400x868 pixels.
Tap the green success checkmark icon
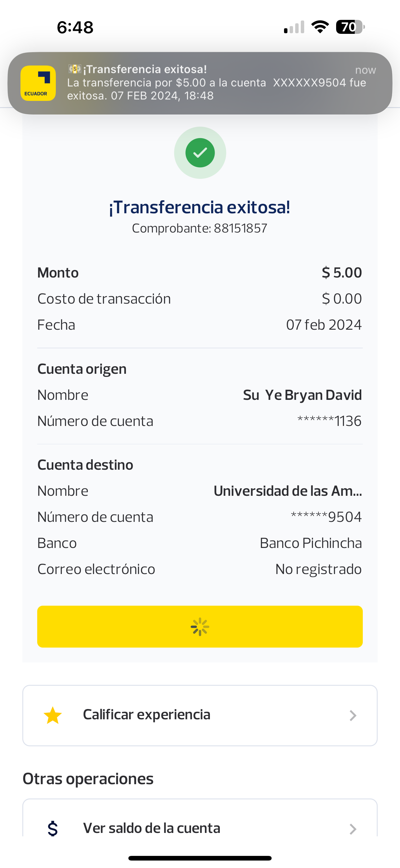tap(200, 153)
